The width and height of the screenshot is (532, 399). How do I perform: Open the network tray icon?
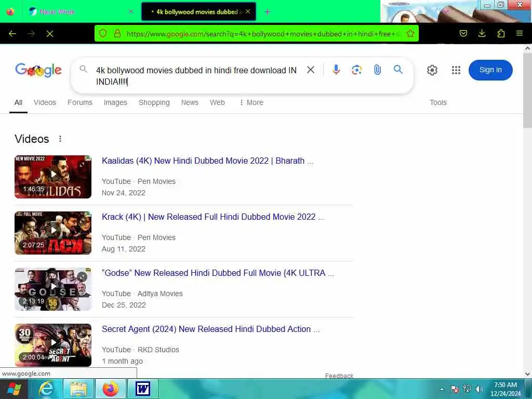click(467, 389)
